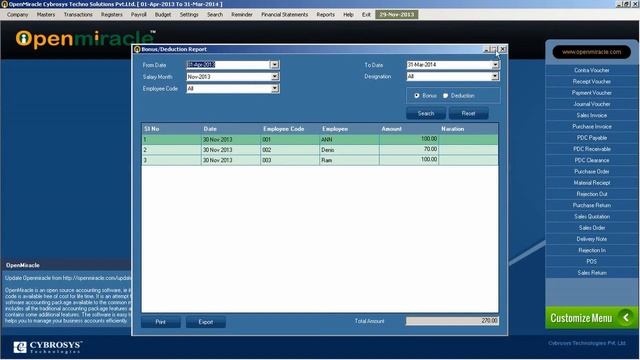Open the Masters menu

coord(46,14)
